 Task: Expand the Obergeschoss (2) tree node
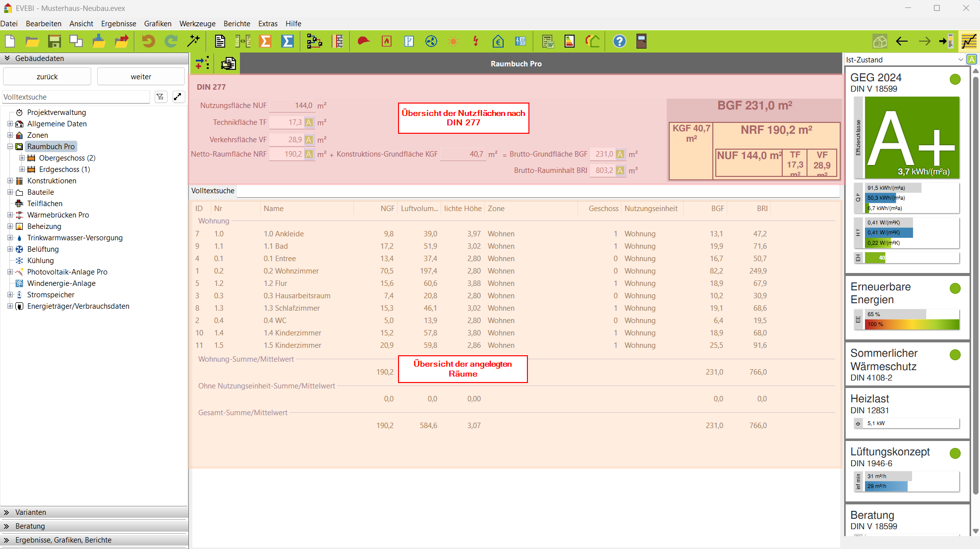(x=22, y=158)
